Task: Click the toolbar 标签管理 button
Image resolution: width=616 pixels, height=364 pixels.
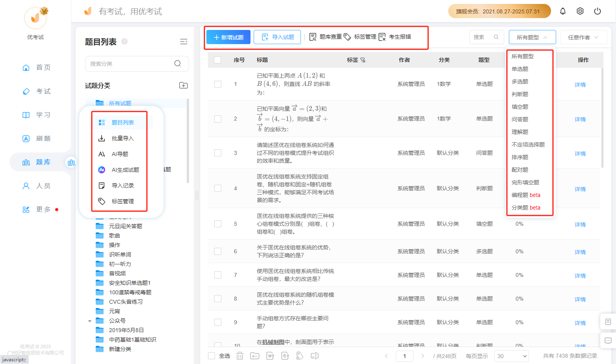Action: (x=360, y=37)
